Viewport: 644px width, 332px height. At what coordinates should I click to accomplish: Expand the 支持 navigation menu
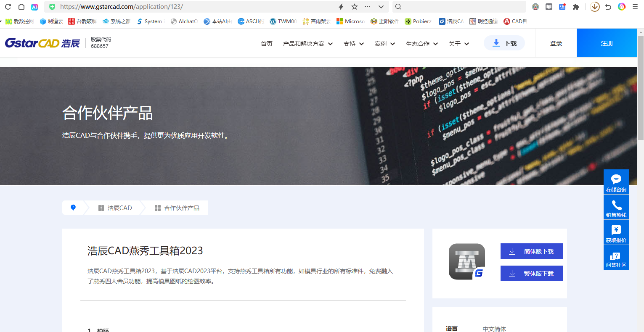[x=354, y=44]
